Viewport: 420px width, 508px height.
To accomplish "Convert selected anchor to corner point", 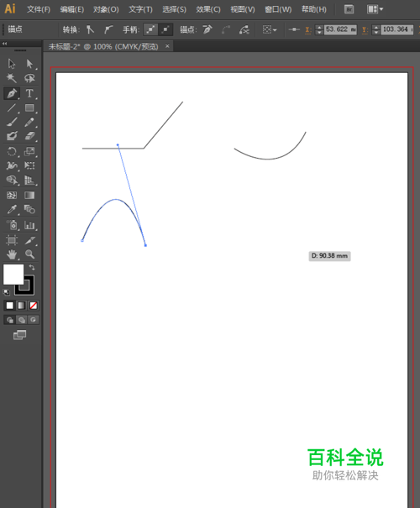I will pos(90,29).
